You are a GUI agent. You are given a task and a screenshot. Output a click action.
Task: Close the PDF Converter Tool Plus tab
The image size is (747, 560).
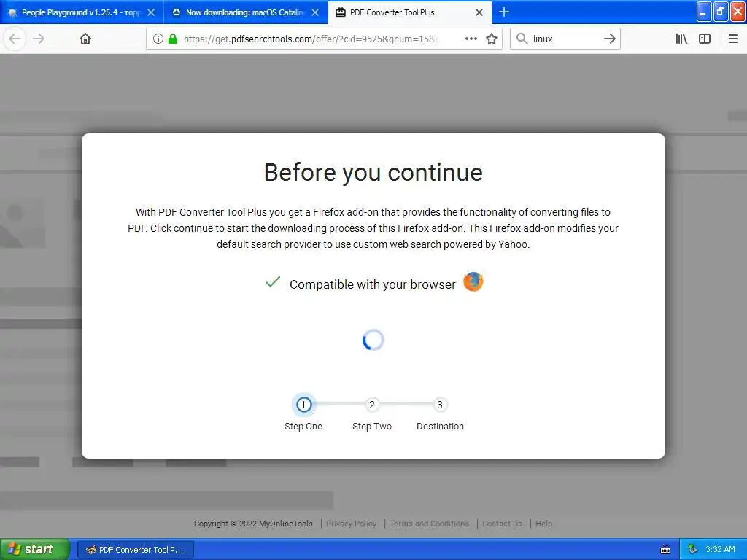(479, 12)
